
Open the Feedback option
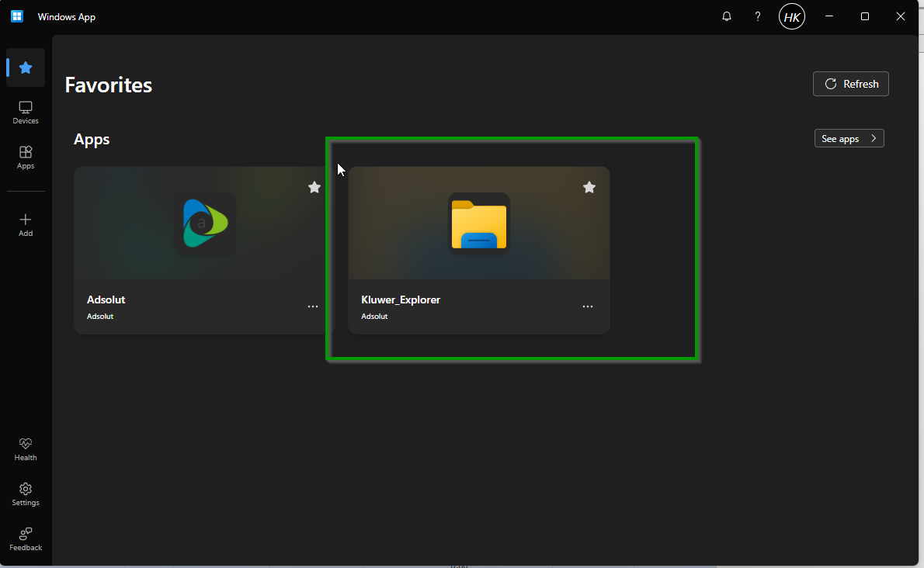pyautogui.click(x=26, y=539)
